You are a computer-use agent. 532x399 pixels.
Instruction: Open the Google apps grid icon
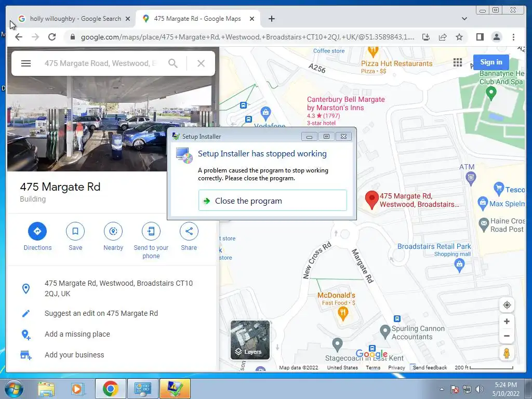tap(457, 62)
